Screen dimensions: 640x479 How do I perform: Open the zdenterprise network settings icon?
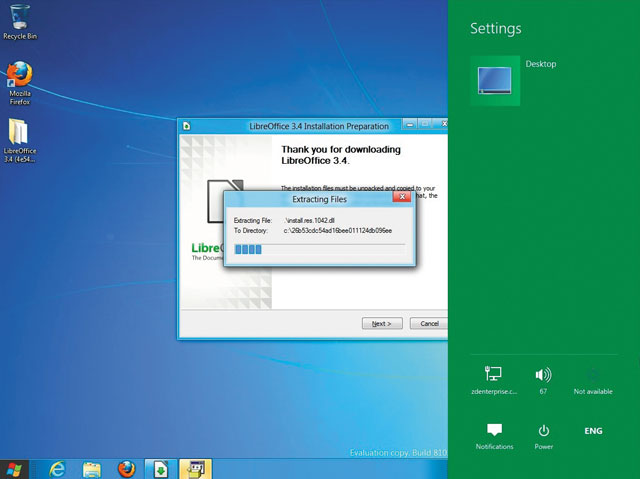coord(494,380)
